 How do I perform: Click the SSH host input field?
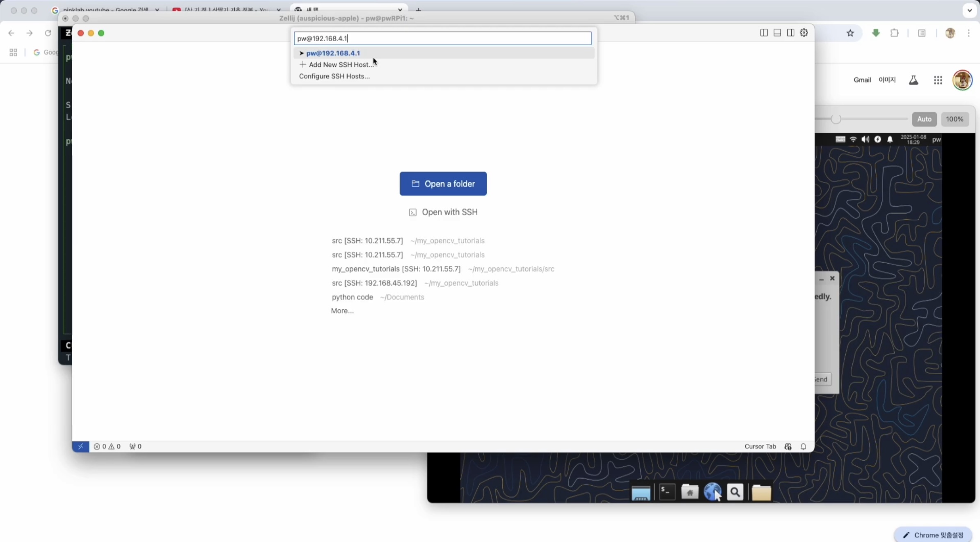click(x=442, y=38)
